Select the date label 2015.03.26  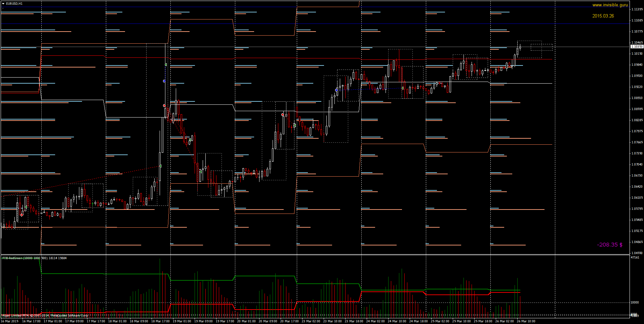(x=603, y=16)
